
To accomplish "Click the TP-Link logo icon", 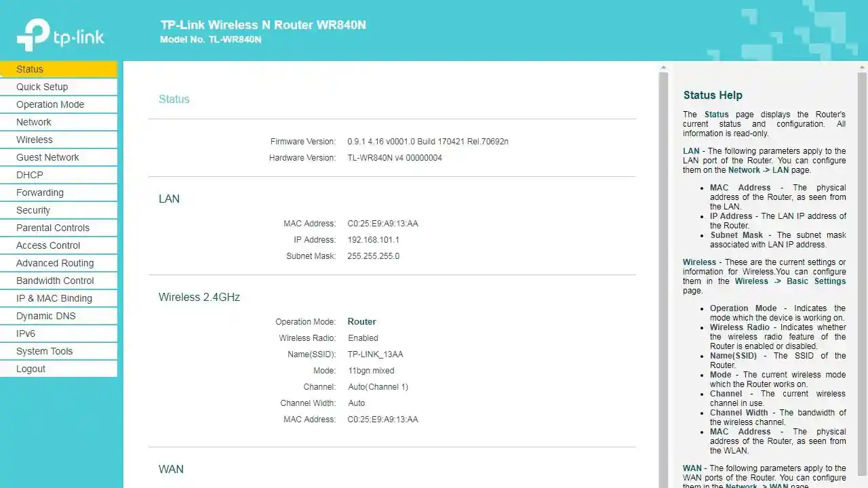I will coord(34,34).
